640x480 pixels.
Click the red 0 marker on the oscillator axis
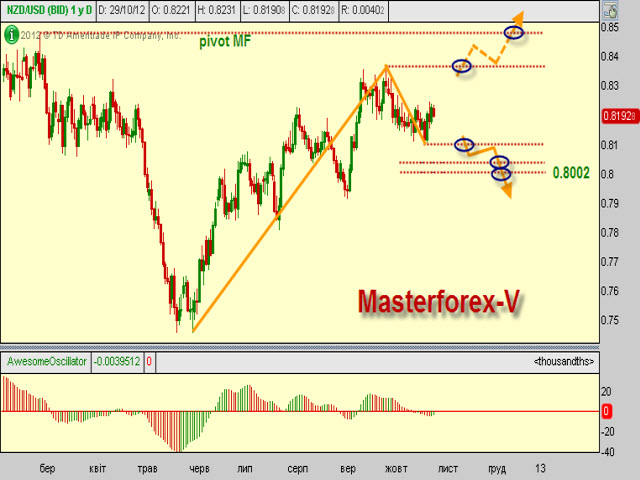pos(606,411)
